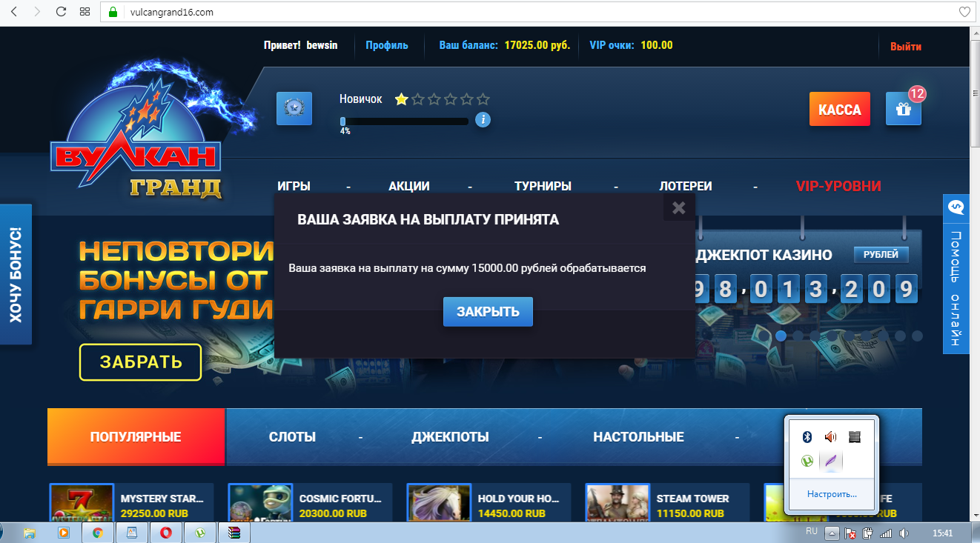Click the info icon beside progress bar
Image resolution: width=980 pixels, height=543 pixels.
pyautogui.click(x=483, y=120)
